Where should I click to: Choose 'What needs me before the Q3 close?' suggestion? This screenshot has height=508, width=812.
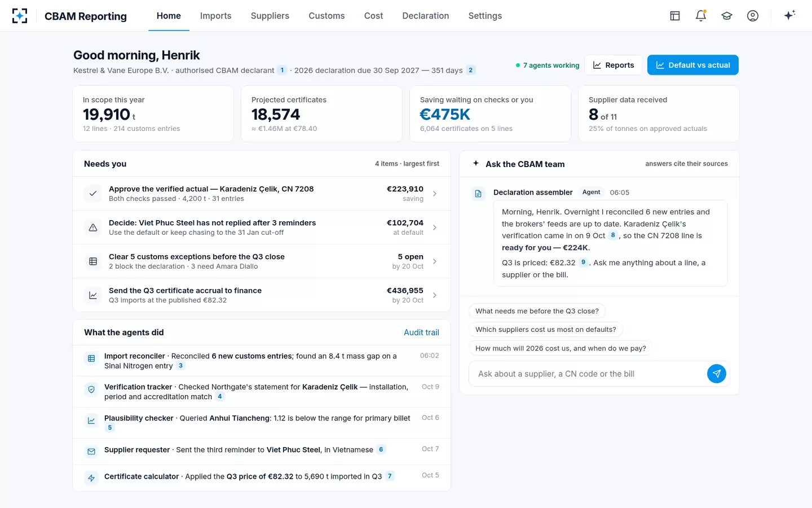coord(537,311)
